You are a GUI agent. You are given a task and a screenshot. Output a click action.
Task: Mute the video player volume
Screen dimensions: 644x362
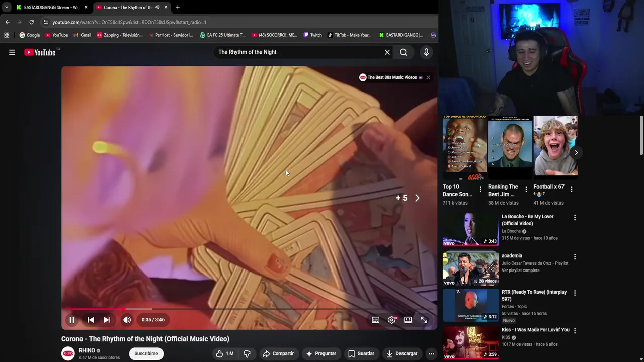coord(127,320)
